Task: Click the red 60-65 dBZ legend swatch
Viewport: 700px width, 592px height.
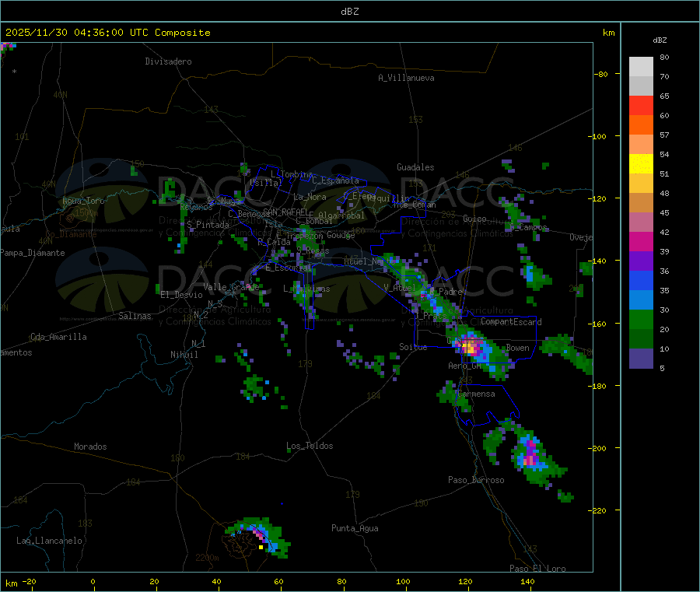Action: click(x=641, y=105)
